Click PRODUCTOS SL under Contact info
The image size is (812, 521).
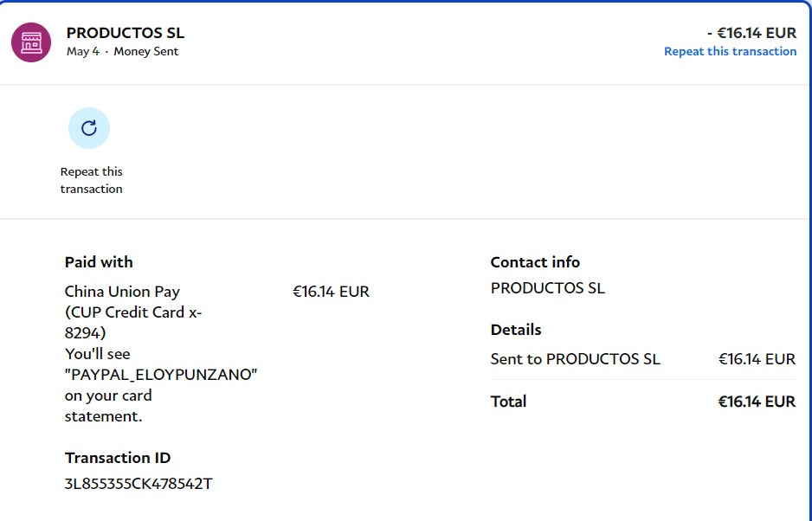click(547, 288)
